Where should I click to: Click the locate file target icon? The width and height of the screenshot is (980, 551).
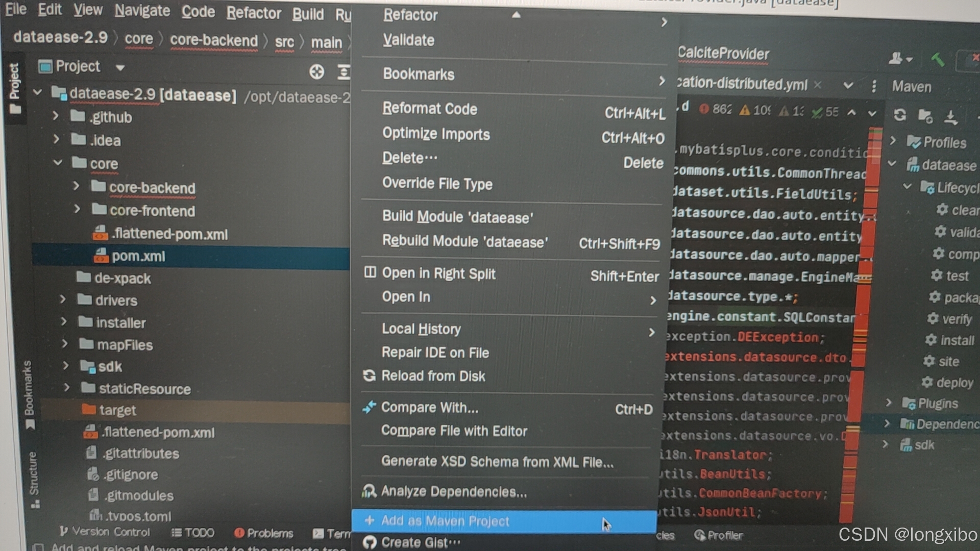click(x=316, y=72)
